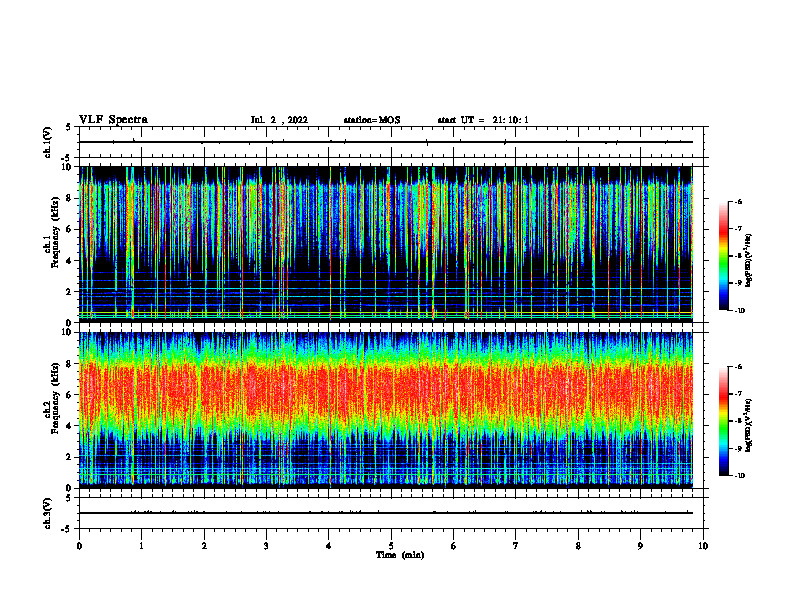Click the '4' kHz tick on ch.2 axis
The width and height of the screenshot is (792, 612).
click(71, 426)
